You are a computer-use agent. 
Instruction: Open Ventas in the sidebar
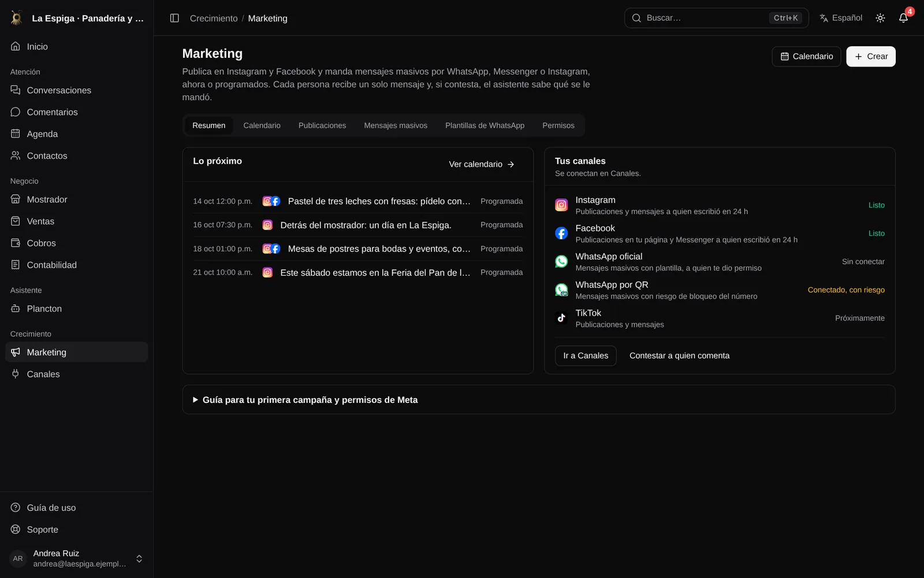[x=76, y=221]
